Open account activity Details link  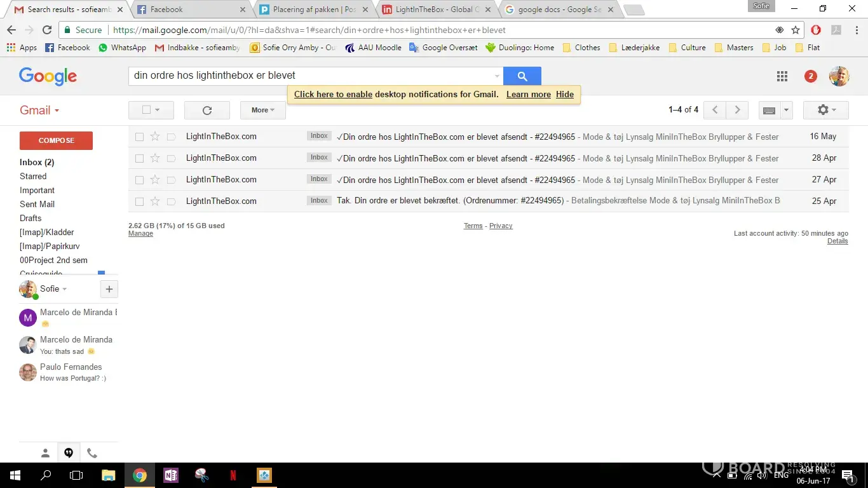[x=837, y=241]
